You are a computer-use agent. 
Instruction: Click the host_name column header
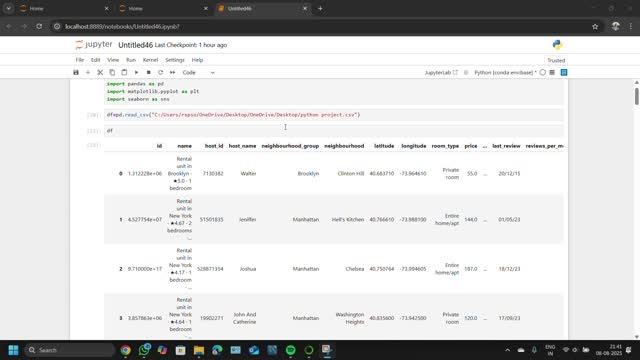point(242,146)
